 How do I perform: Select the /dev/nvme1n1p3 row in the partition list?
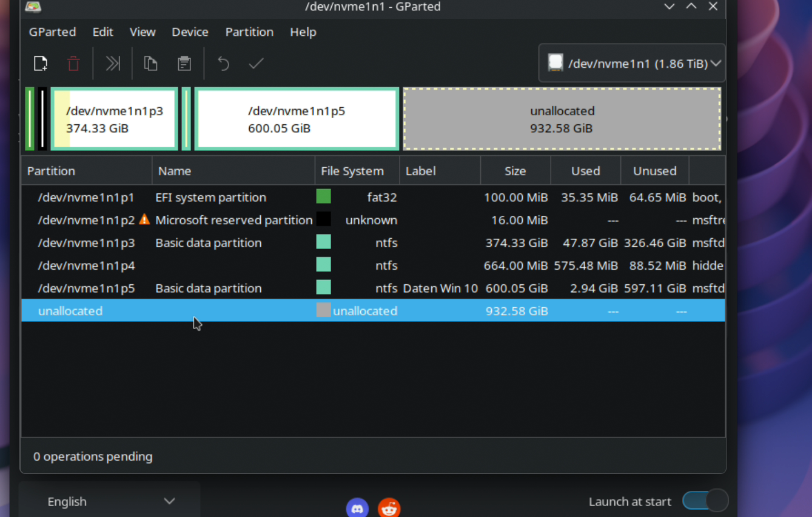click(x=373, y=242)
